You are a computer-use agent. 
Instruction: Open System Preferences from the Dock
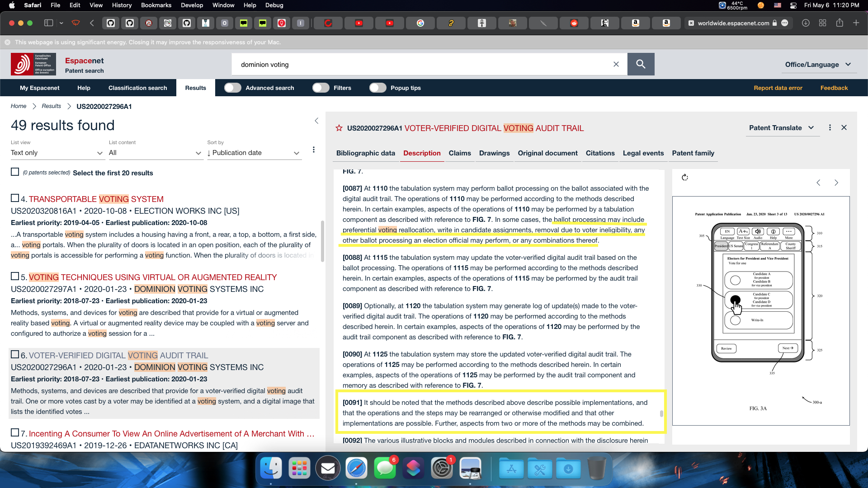pos(442,468)
